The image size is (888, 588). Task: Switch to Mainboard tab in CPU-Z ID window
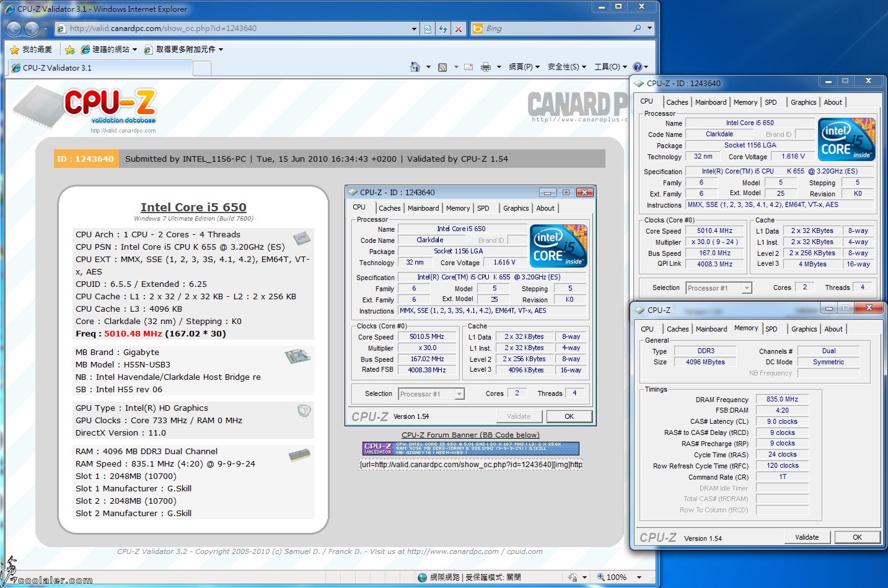click(711, 103)
